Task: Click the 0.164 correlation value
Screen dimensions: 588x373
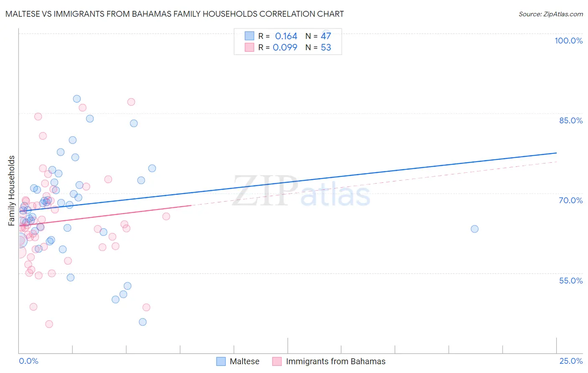Action: tap(286, 36)
